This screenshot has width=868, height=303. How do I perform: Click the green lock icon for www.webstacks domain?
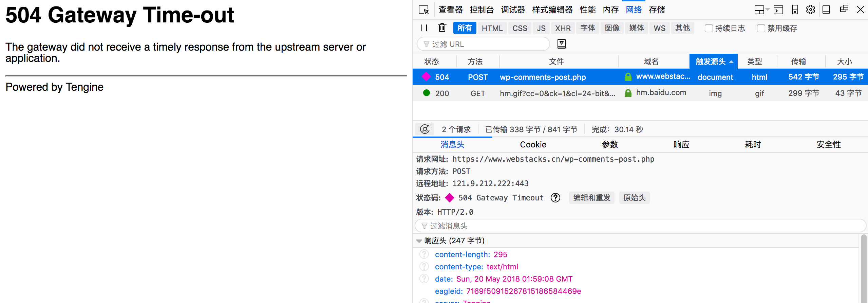628,77
